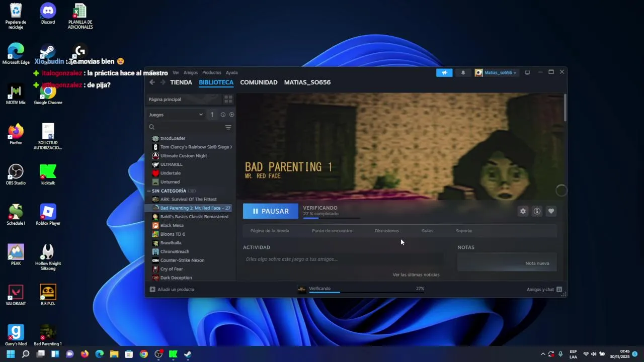
Task: Click the Hollow Knight Silksong desktop icon
Action: click(x=48, y=257)
